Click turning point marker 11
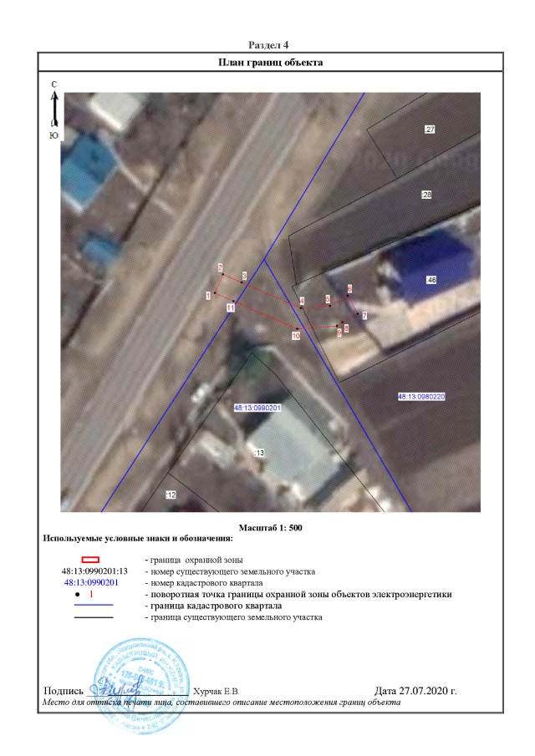 (230, 307)
